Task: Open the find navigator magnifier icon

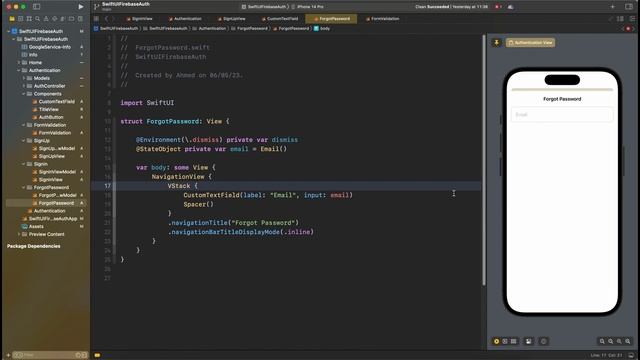Action: coord(38,19)
